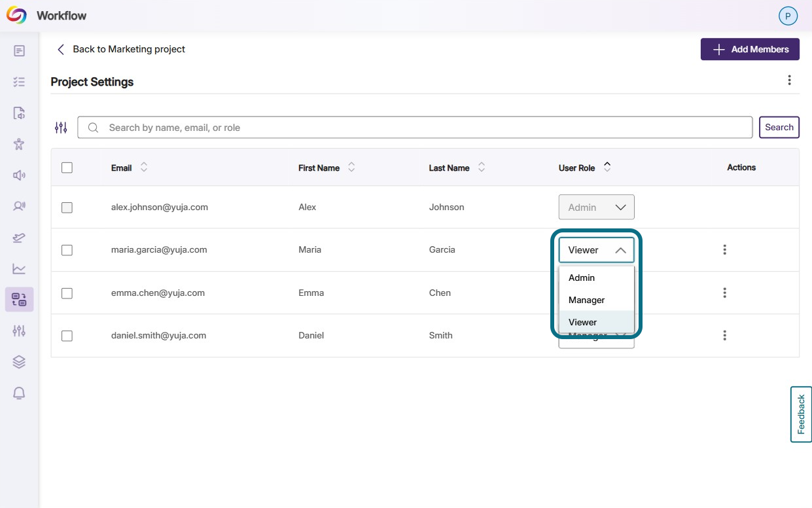Open the user profile avatar P
Viewport: 812px width, 508px height.
coord(788,16)
